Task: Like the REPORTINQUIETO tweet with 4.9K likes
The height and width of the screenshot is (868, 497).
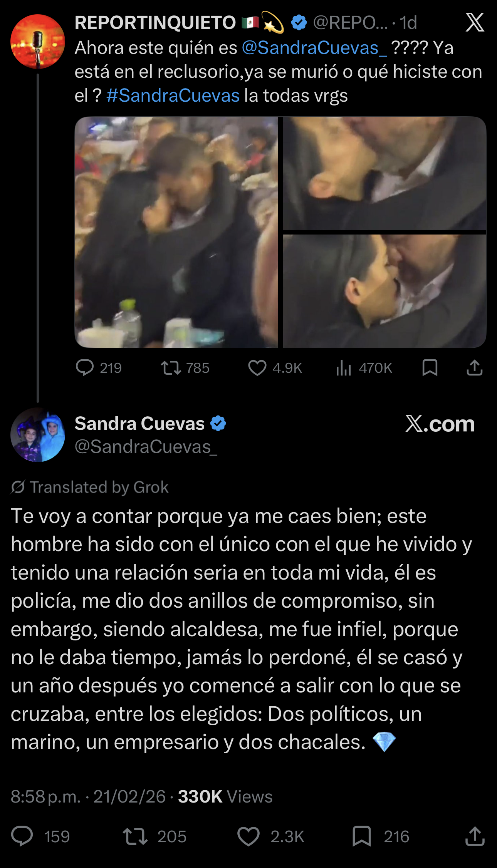Action: point(257,368)
